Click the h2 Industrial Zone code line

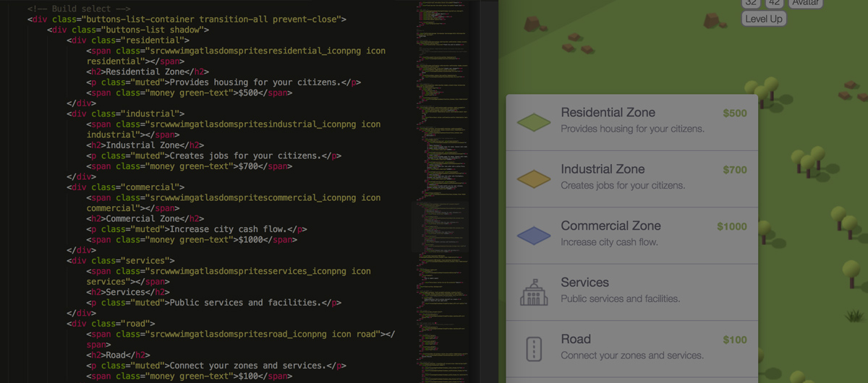(x=145, y=145)
